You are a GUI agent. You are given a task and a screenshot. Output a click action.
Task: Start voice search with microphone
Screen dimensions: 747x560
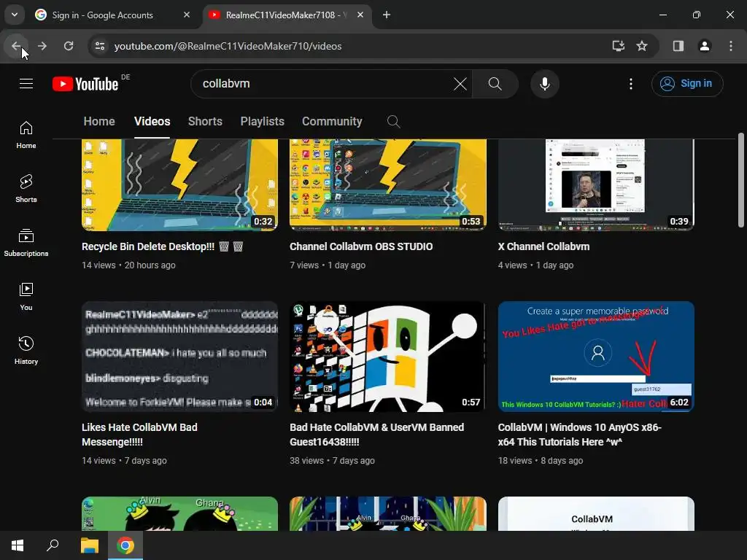click(x=544, y=84)
